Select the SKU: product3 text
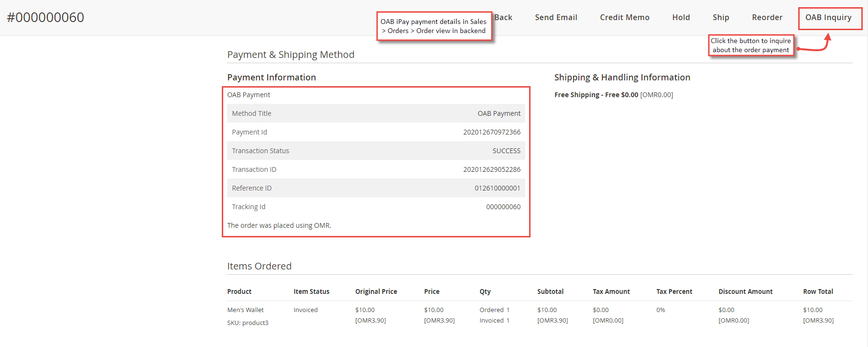The image size is (868, 347). 248,323
